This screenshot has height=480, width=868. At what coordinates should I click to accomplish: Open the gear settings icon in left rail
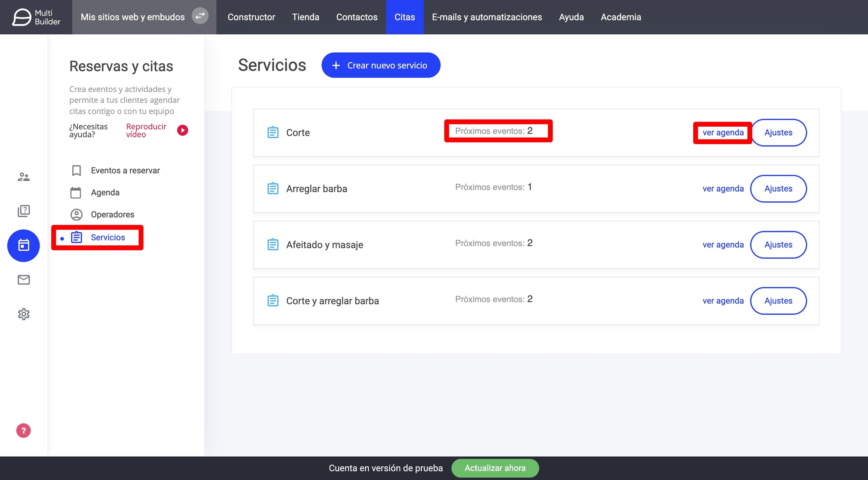coord(23,314)
